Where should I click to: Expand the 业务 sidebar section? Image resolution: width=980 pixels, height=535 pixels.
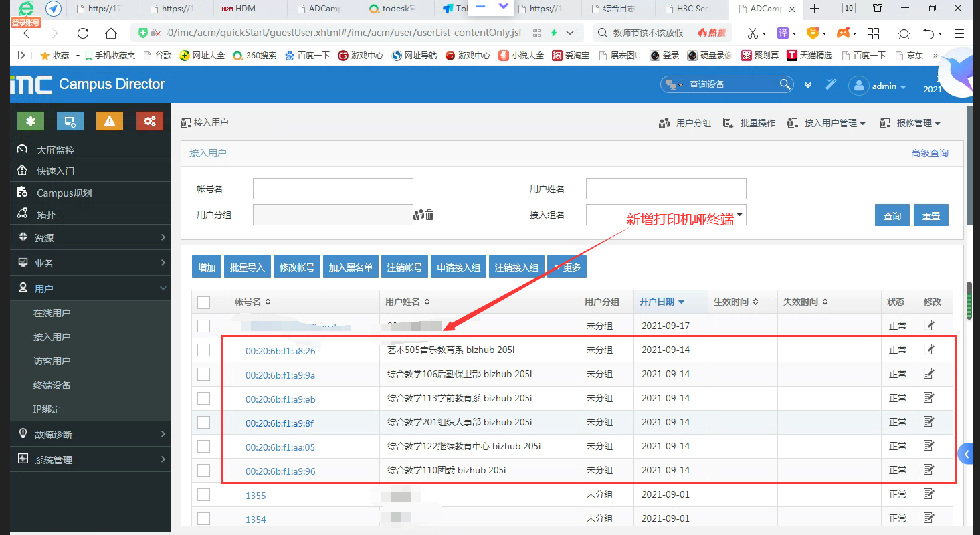tap(90, 263)
